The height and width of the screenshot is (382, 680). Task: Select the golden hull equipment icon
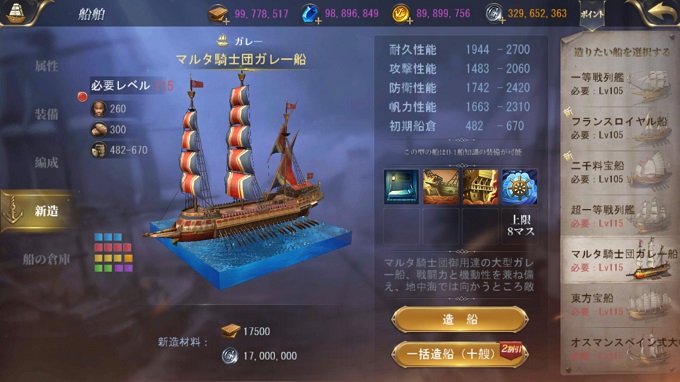pos(480,186)
